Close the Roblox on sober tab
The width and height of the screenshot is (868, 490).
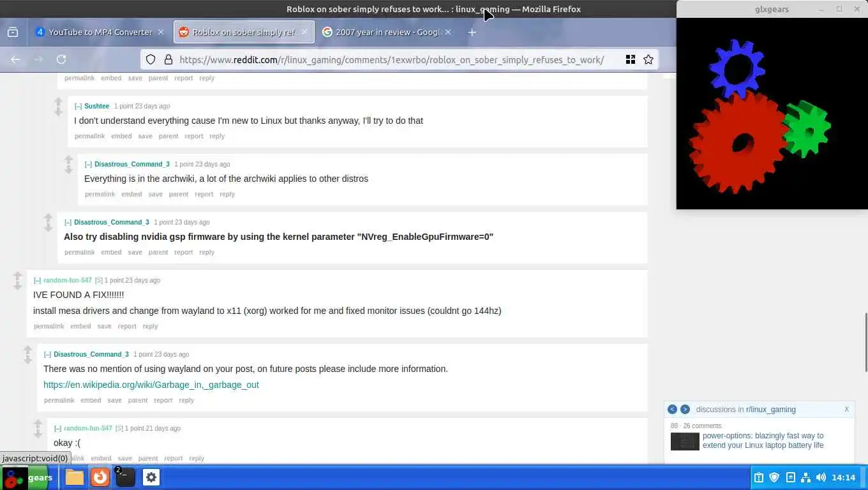tap(304, 32)
